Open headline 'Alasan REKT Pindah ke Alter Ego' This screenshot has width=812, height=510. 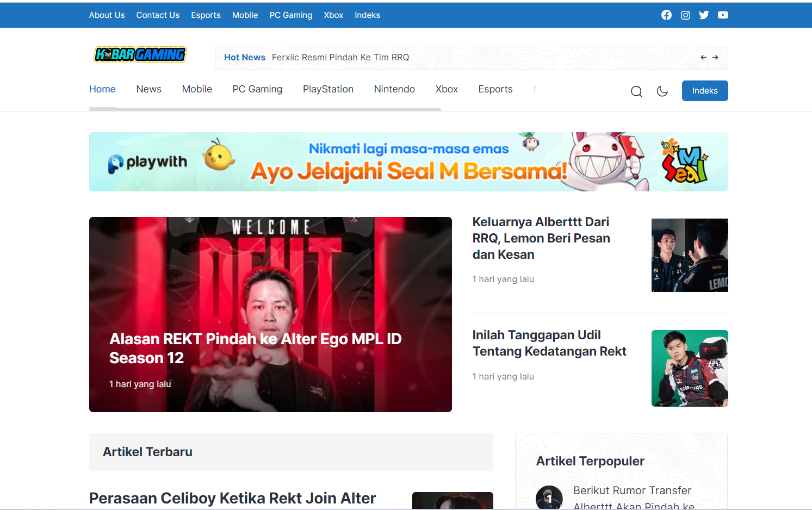(255, 348)
